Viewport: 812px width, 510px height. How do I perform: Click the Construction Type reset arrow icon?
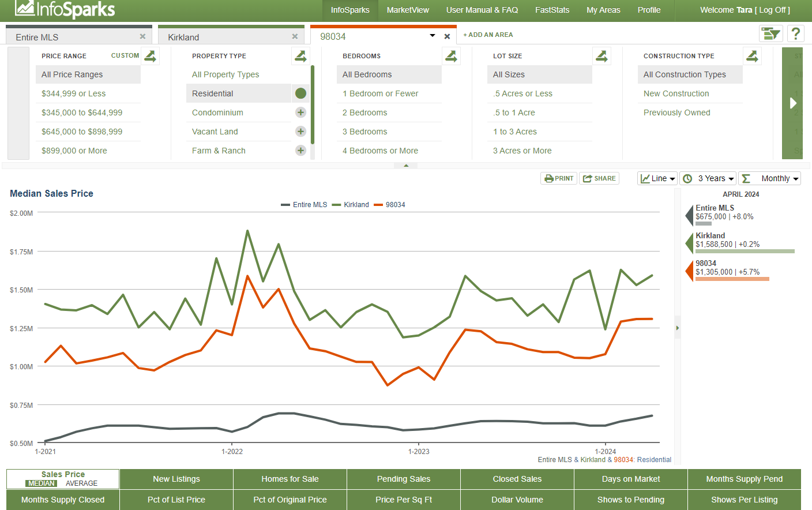point(752,56)
